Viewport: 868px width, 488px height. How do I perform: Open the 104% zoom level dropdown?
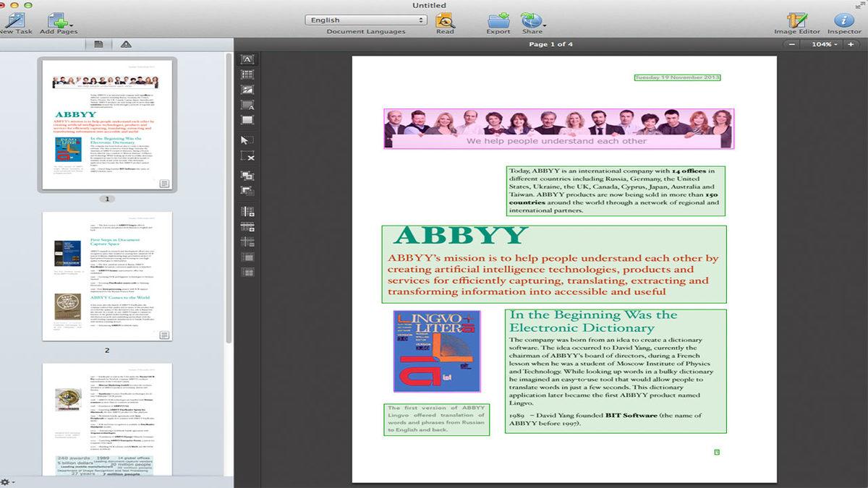click(825, 45)
